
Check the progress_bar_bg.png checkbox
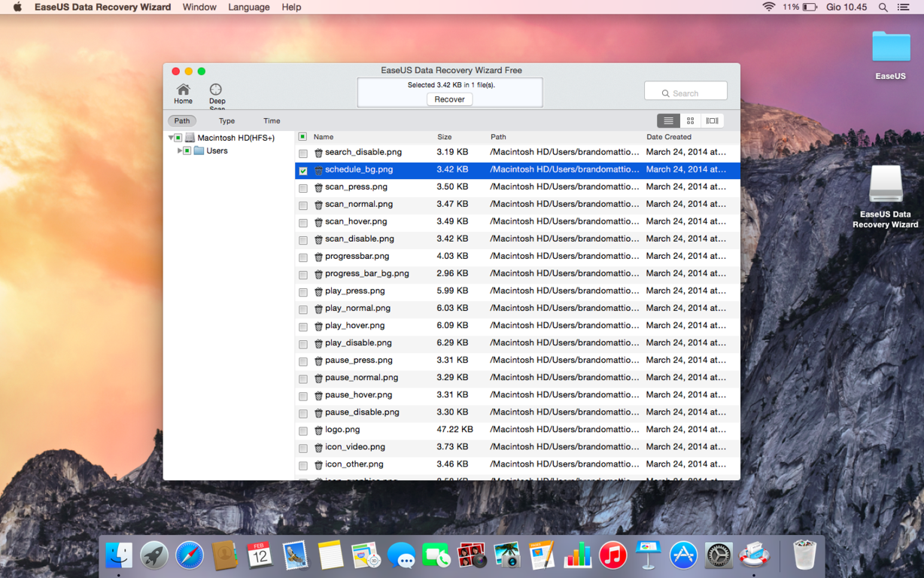click(303, 275)
